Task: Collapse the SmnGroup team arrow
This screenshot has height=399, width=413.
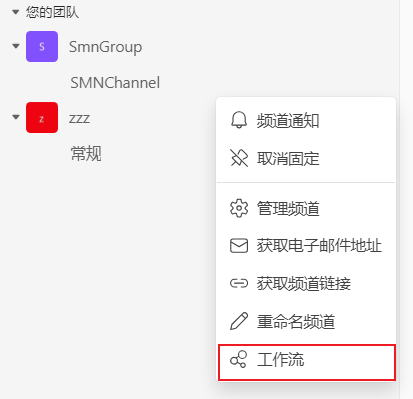Action: pos(16,46)
